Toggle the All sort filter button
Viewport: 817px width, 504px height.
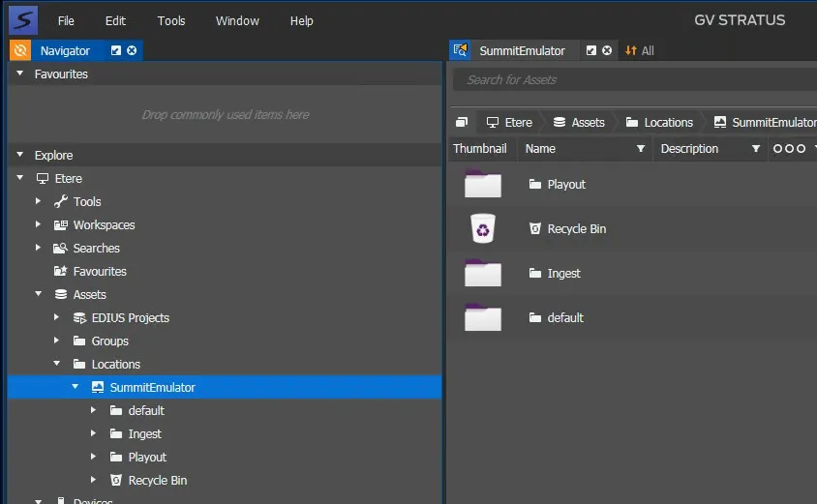(640, 50)
